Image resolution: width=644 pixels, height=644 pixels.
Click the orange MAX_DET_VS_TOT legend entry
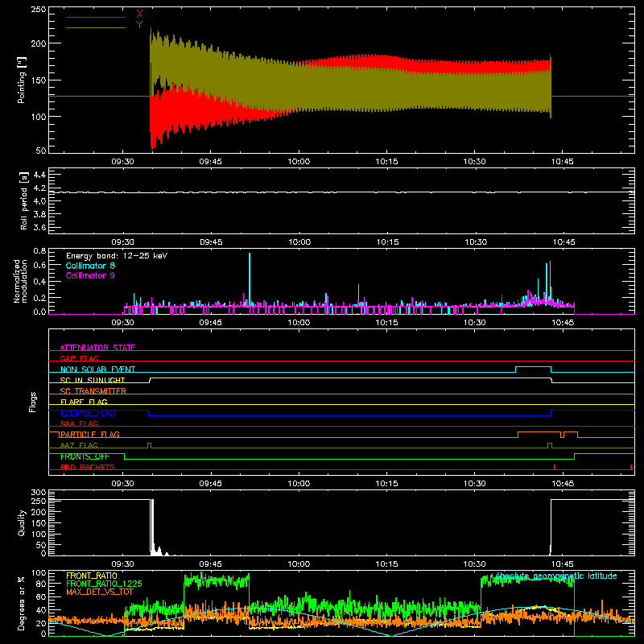[99, 592]
